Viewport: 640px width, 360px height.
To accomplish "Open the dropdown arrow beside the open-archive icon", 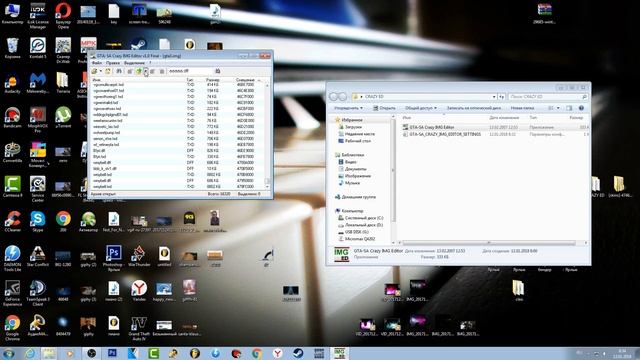I will point(100,71).
